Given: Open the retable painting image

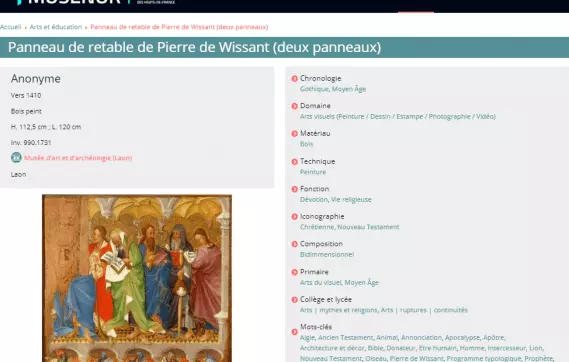Looking at the screenshot, I should coord(137,278).
